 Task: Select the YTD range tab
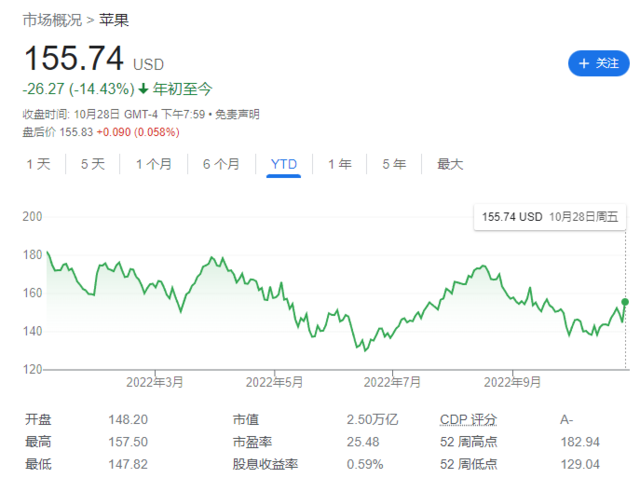pos(284,165)
